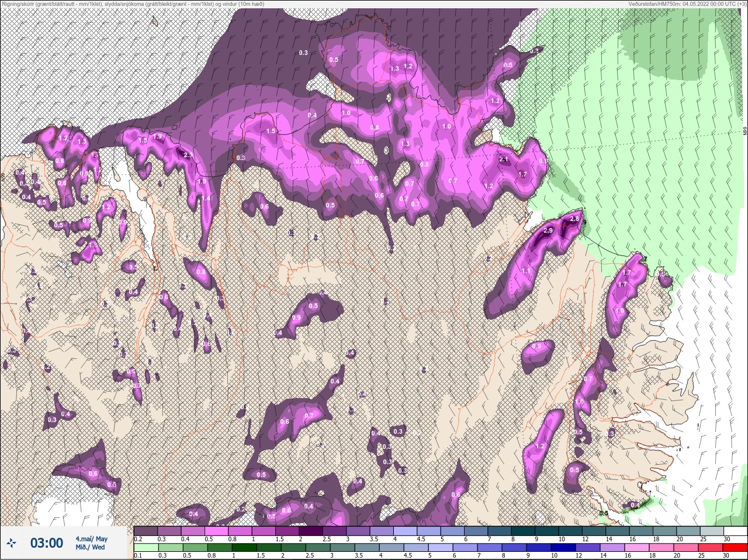Screen dimensions: 748x560
Task: Click the 03:00 forecast time label
Action: tap(47, 543)
